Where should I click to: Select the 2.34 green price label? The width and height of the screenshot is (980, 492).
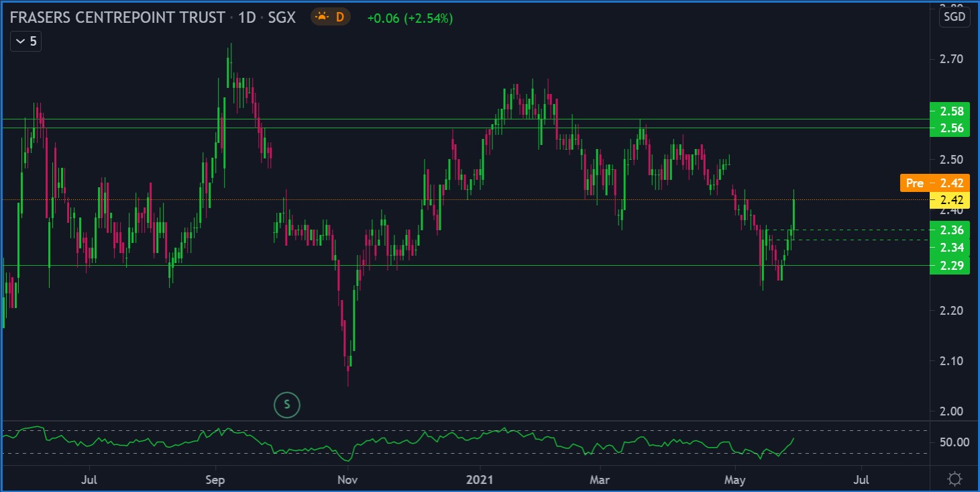point(950,248)
